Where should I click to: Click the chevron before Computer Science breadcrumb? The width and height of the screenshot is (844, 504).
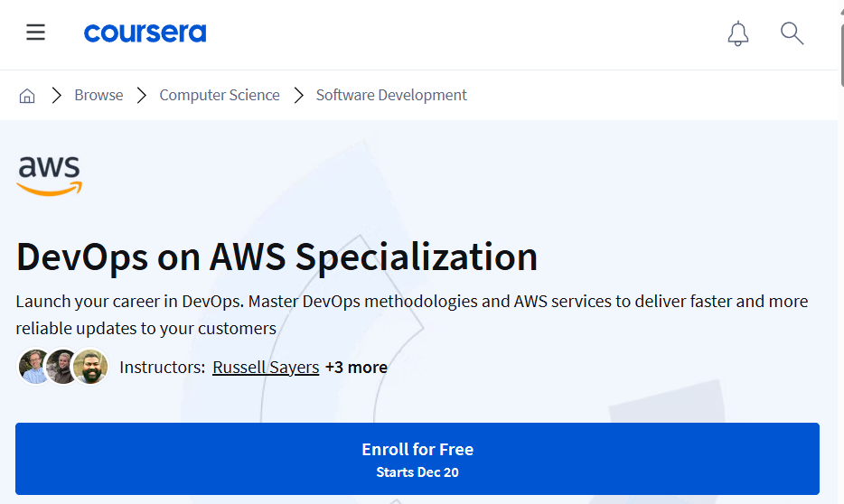click(x=142, y=95)
